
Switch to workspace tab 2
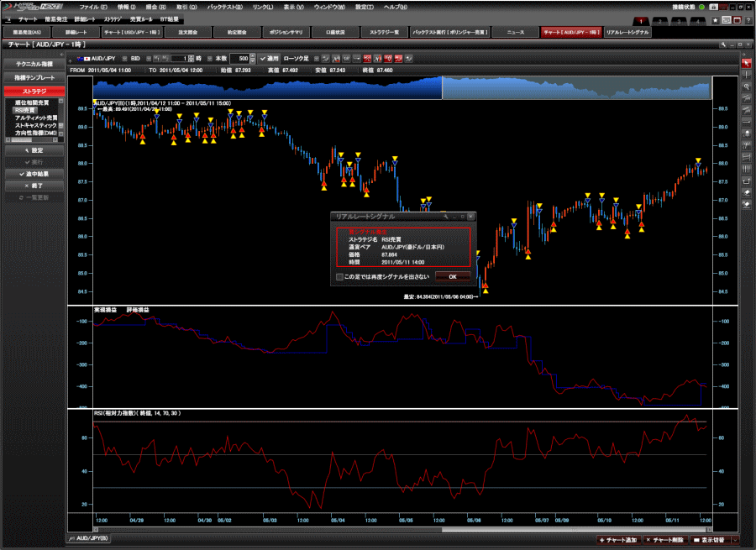[x=660, y=21]
